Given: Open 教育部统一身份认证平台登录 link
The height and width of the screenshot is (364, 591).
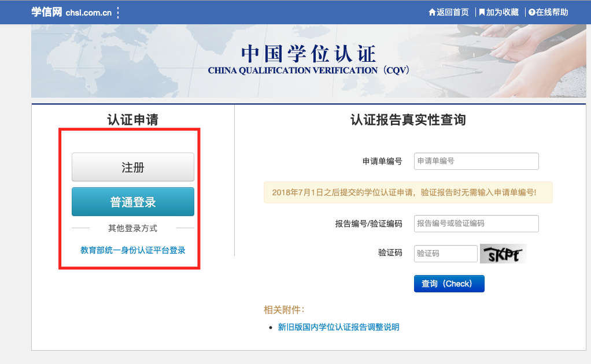Looking at the screenshot, I should pyautogui.click(x=133, y=250).
